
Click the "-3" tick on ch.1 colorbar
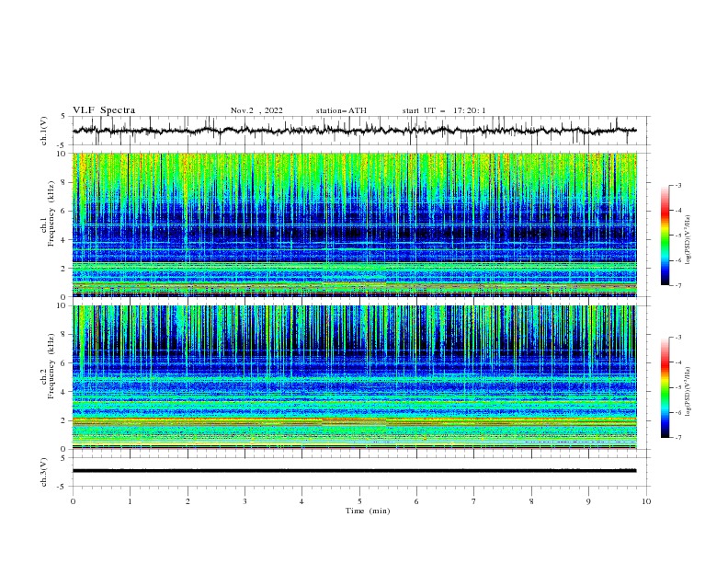(677, 185)
